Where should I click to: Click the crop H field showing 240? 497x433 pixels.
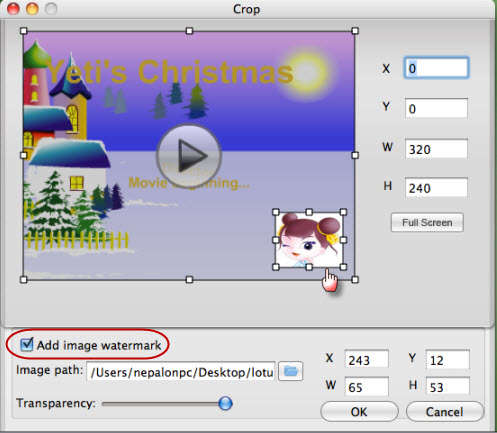tap(436, 188)
